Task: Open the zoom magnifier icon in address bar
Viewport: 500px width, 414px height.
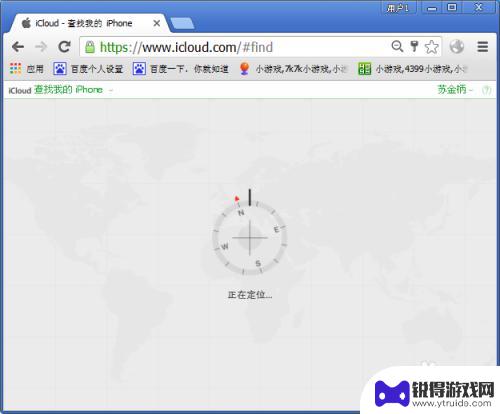Action: (397, 46)
